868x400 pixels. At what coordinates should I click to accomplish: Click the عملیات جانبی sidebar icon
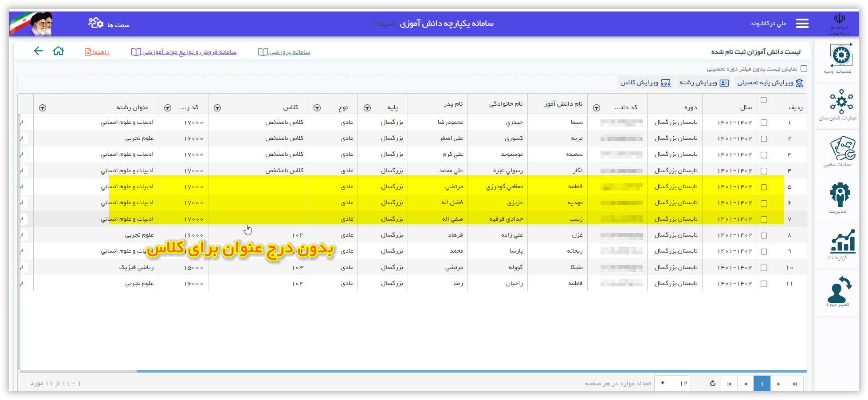pyautogui.click(x=841, y=149)
